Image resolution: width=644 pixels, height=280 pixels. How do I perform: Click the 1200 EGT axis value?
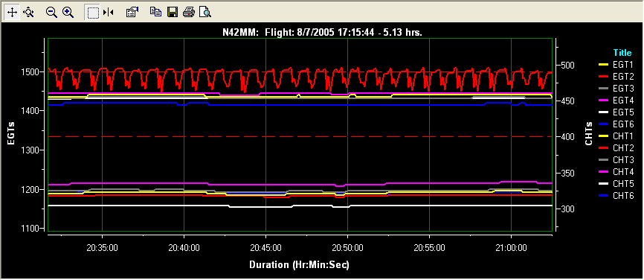(x=30, y=190)
